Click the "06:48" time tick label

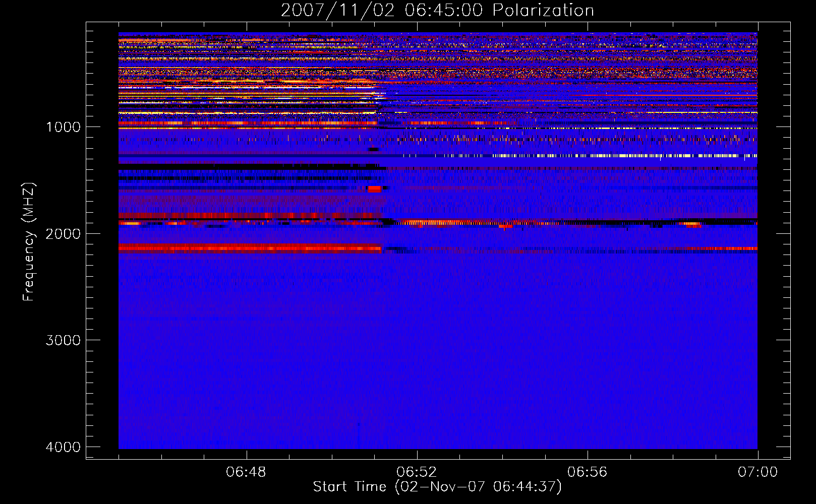point(246,472)
